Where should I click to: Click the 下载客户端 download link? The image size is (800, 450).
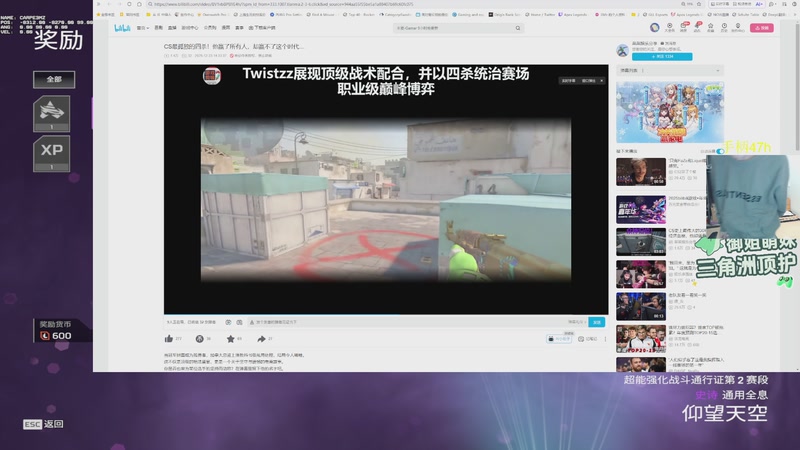pyautogui.click(x=262, y=28)
